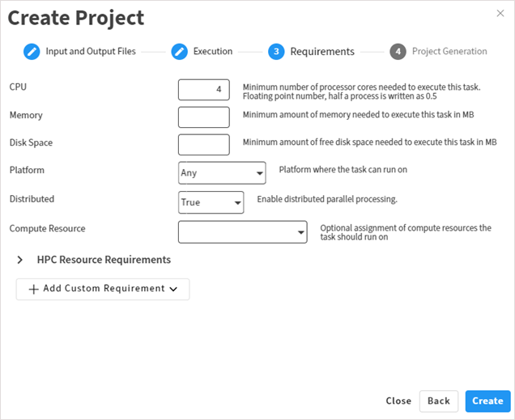Go to Input and Output Files step
This screenshot has height=420, width=515.
90,52
